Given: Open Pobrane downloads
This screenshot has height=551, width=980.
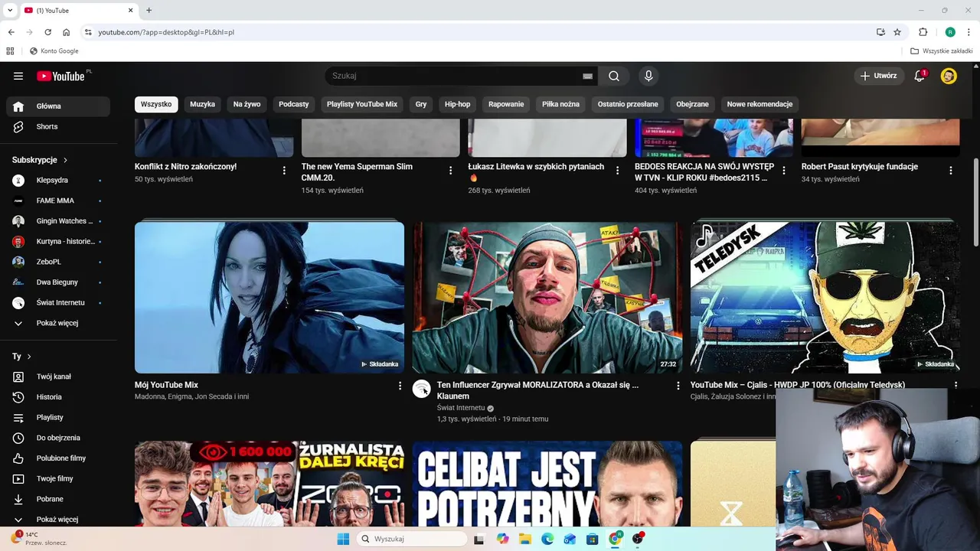Looking at the screenshot, I should pyautogui.click(x=58, y=499).
